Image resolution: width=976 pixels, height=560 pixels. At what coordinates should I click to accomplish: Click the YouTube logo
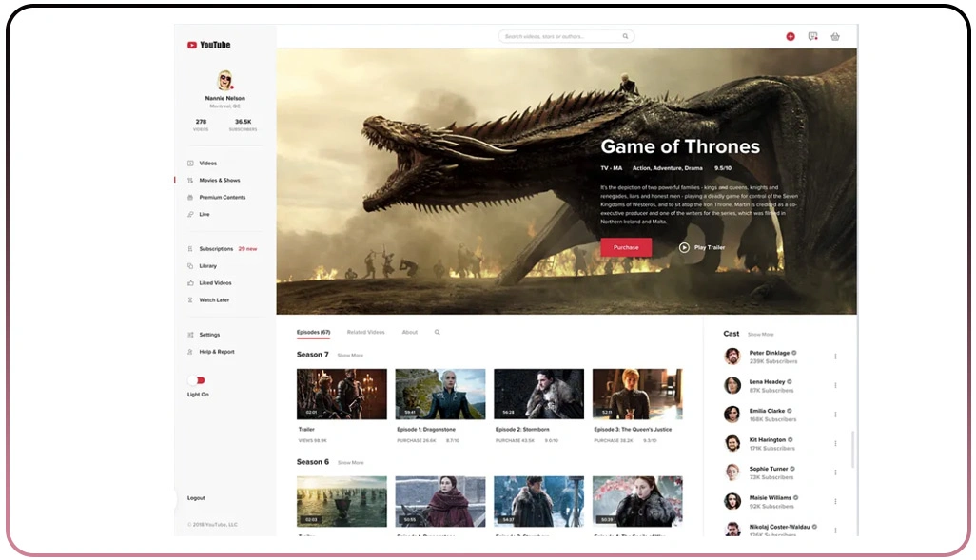[209, 45]
